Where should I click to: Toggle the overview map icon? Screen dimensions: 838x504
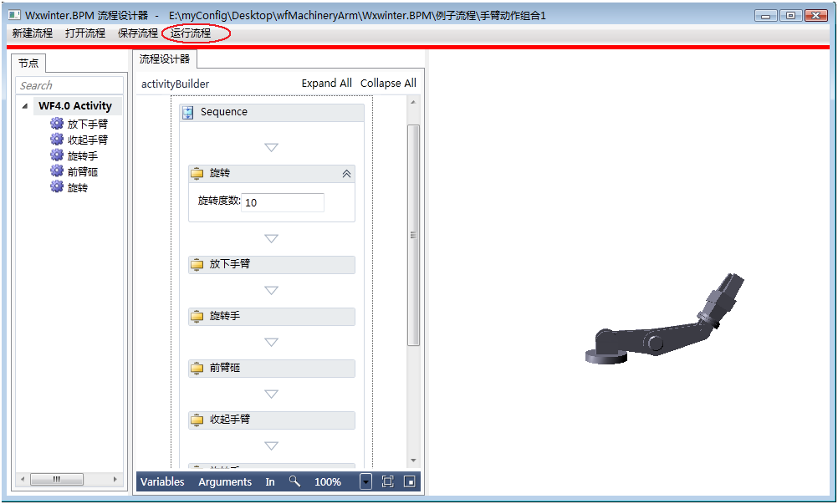point(409,481)
